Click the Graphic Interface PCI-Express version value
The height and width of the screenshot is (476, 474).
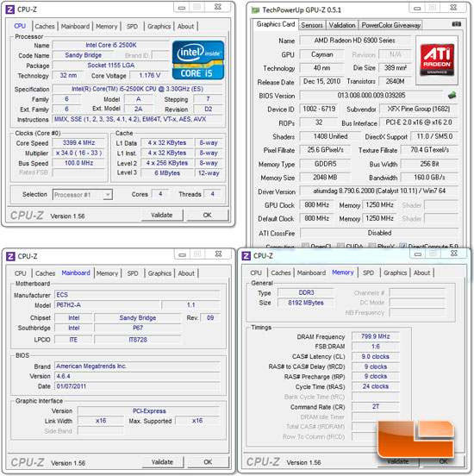(x=149, y=410)
